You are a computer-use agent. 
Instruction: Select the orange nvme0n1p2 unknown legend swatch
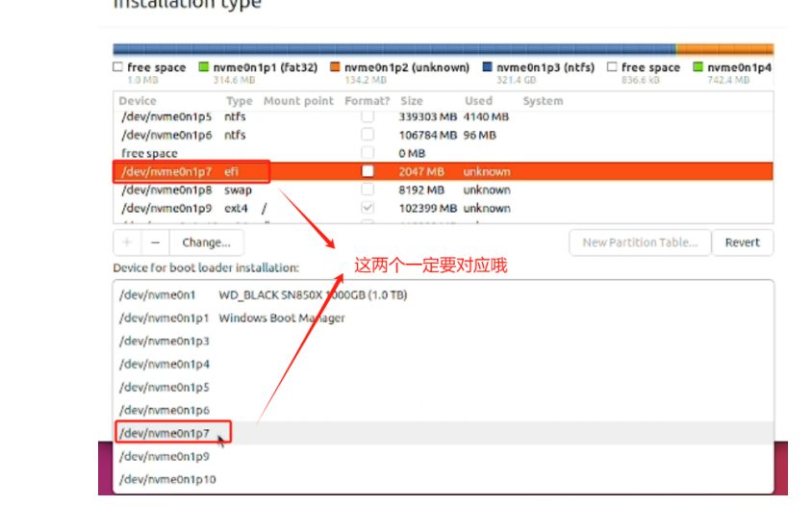click(335, 66)
